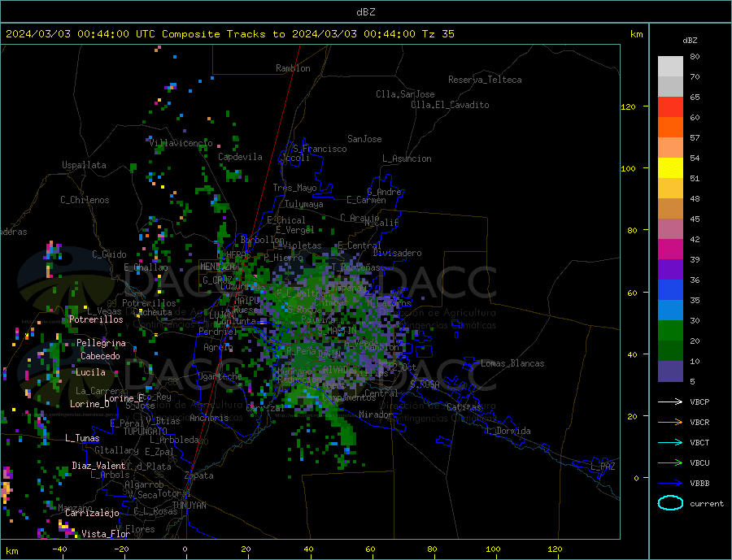The image size is (732, 560).
Task: Click the '65' value in dBZ legend
Action: click(695, 97)
